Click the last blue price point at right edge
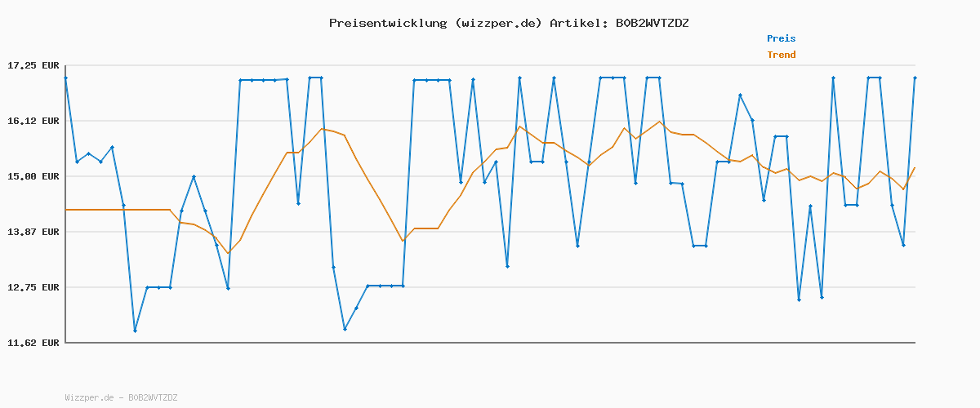Screen dimensions: 980x408 tap(915, 78)
